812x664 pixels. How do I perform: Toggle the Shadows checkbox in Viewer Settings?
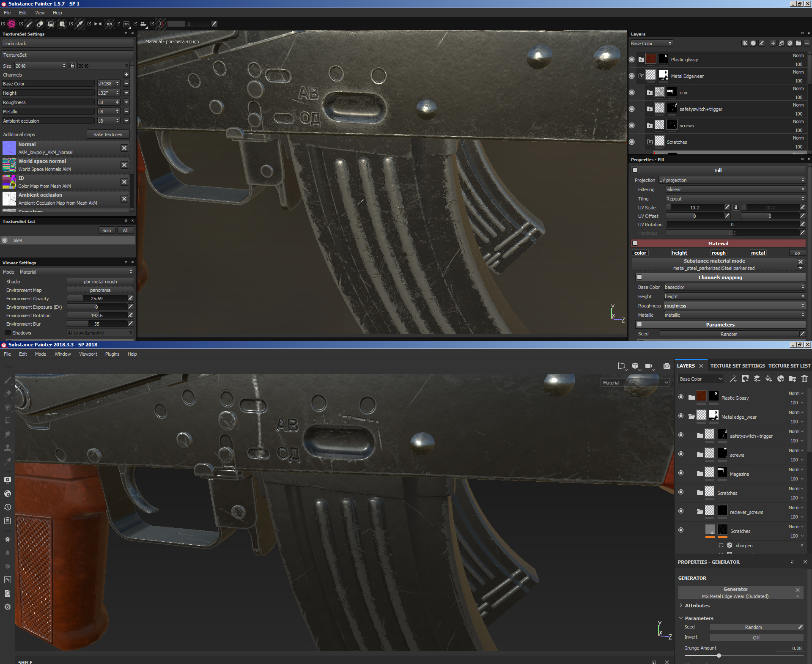point(8,333)
